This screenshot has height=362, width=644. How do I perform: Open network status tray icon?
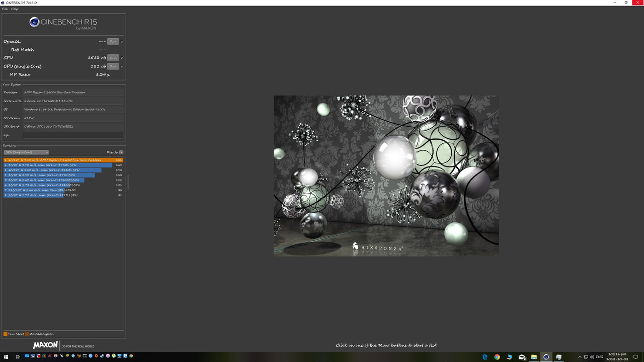point(586,357)
